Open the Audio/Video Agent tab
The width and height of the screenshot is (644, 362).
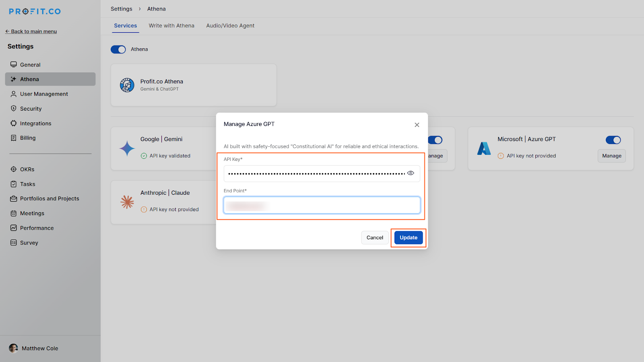(x=230, y=26)
